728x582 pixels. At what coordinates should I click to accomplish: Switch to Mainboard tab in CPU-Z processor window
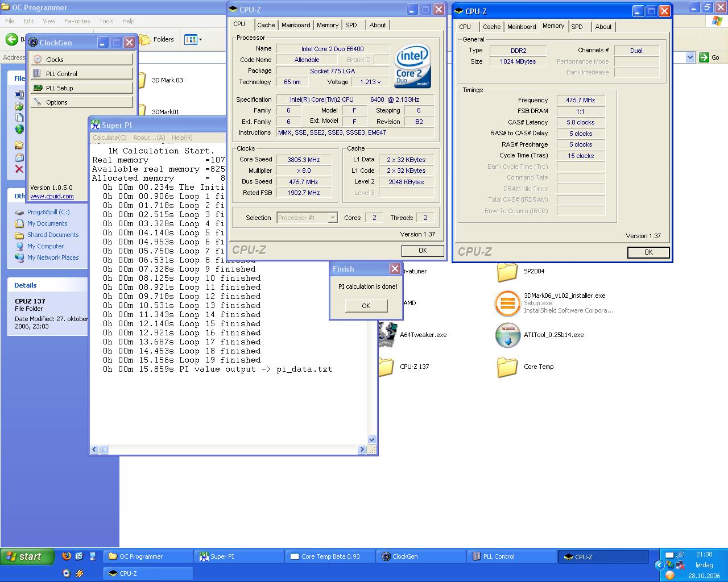296,25
